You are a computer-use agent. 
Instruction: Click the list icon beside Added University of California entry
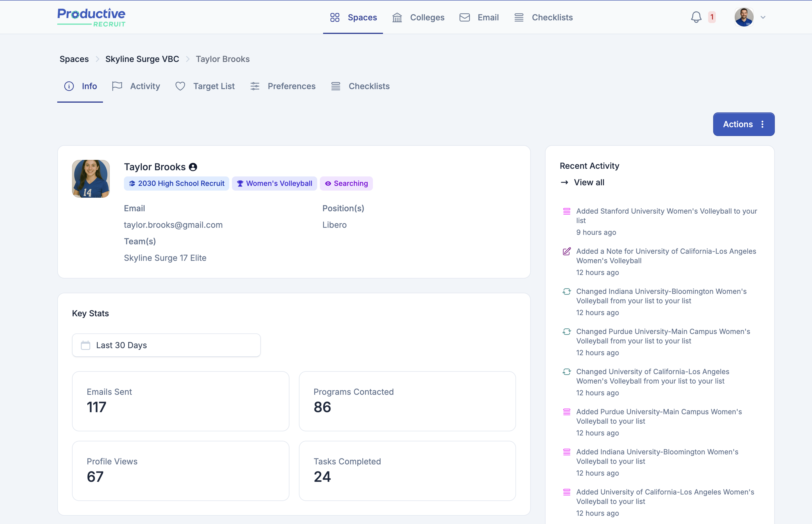567,492
